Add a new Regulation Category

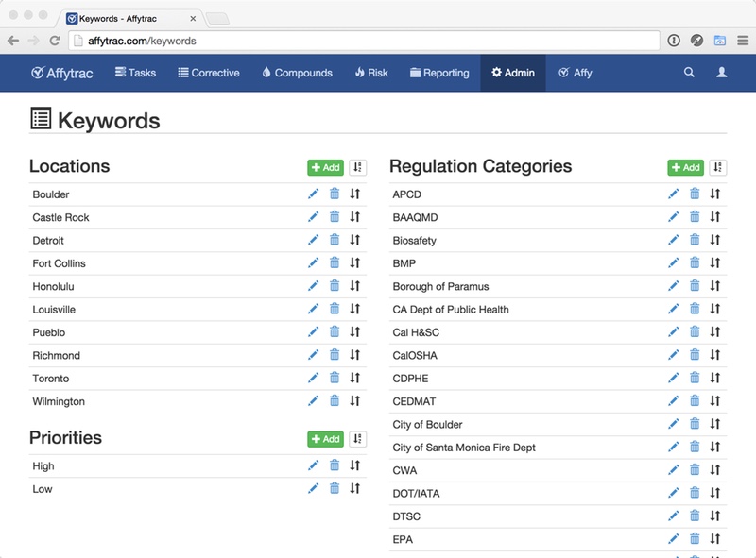686,167
